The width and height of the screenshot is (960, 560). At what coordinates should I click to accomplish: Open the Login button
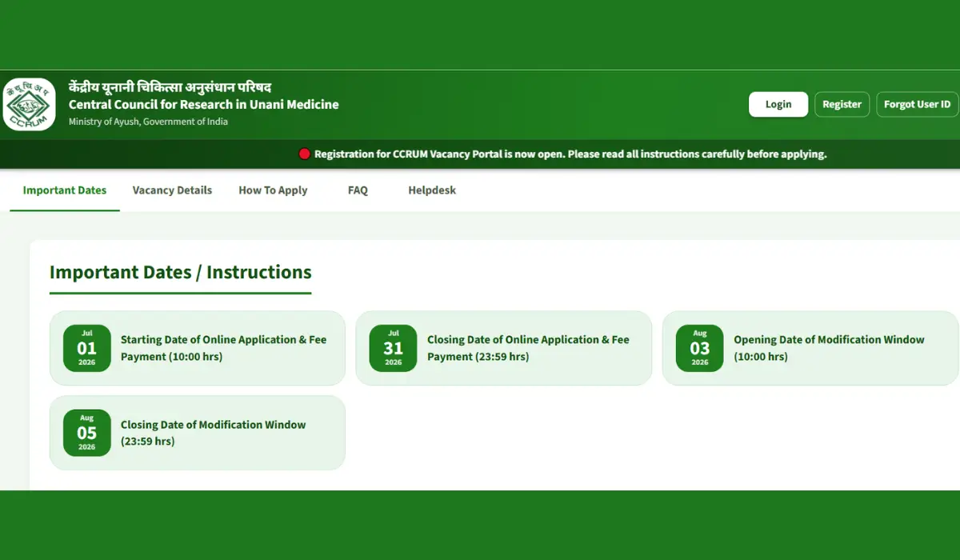778,104
